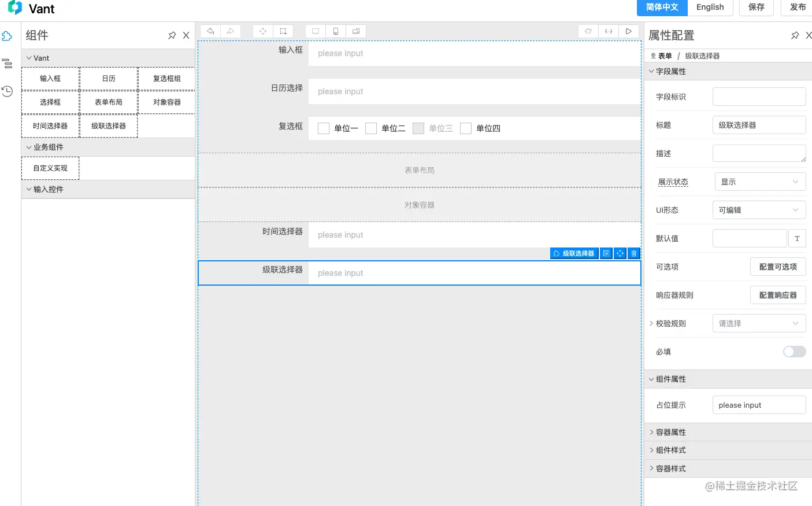Click the 配置可选项 button
This screenshot has width=812, height=506.
coord(778,267)
